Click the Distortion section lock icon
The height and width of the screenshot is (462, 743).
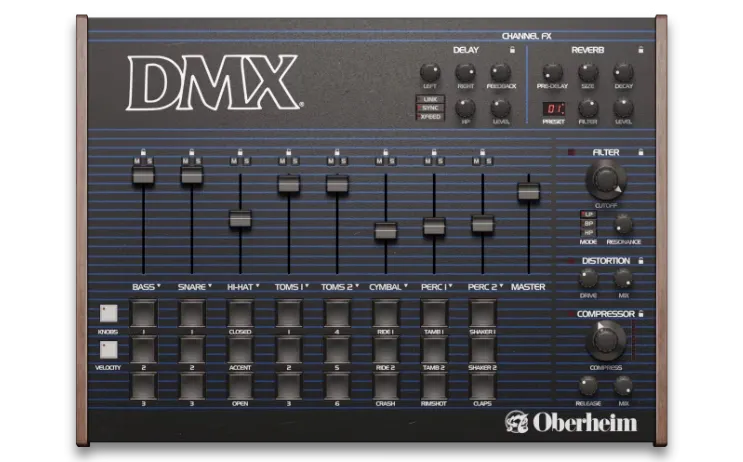coord(641,261)
